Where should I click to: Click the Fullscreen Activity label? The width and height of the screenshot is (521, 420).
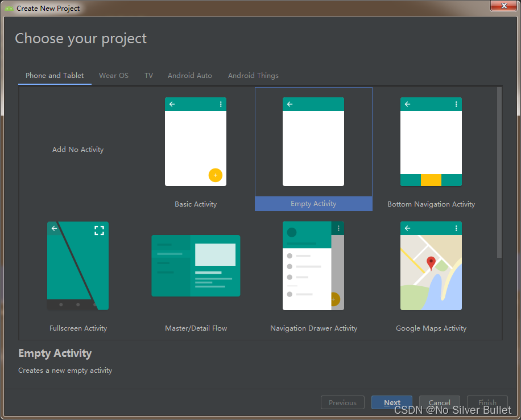(78, 328)
